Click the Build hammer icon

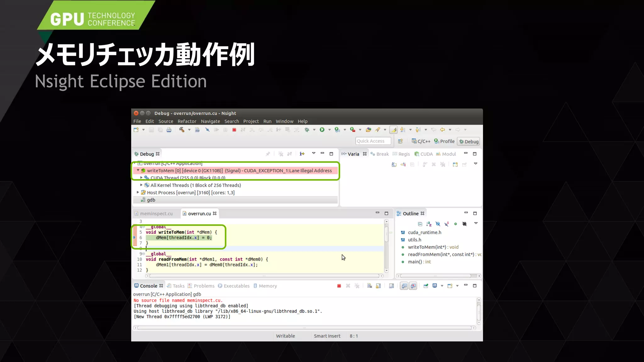tap(182, 129)
